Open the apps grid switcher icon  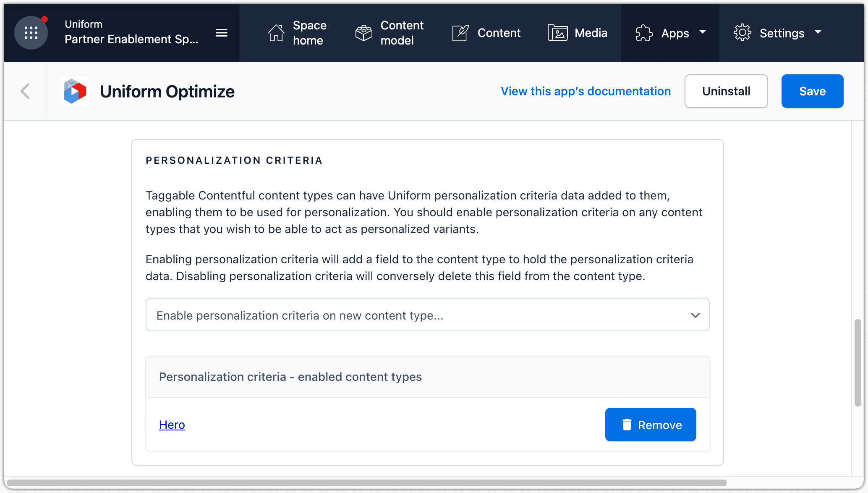31,33
